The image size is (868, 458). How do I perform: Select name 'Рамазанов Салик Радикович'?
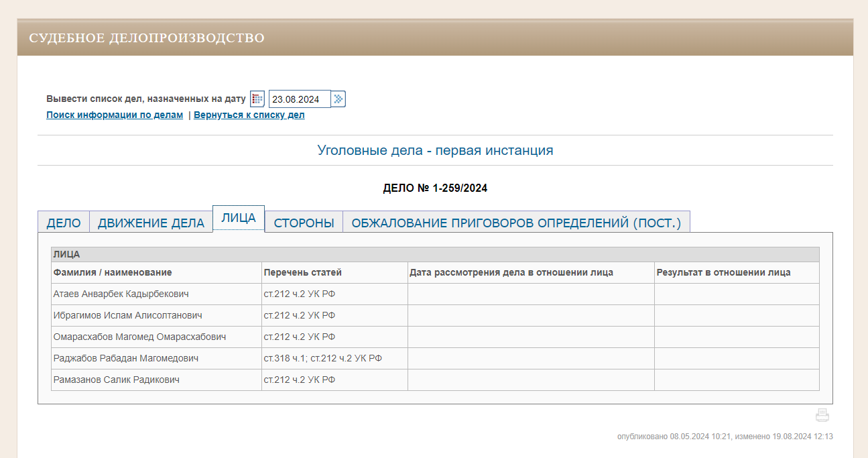coord(116,380)
